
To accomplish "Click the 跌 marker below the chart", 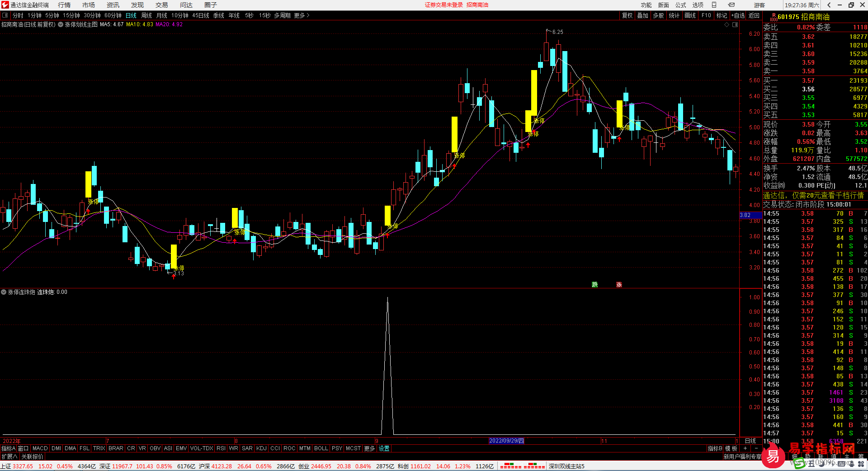I will coord(595,284).
